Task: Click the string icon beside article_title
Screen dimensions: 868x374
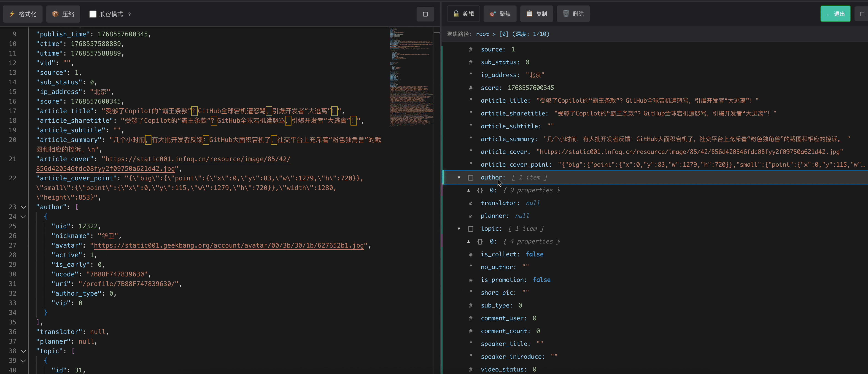Action: (x=471, y=100)
